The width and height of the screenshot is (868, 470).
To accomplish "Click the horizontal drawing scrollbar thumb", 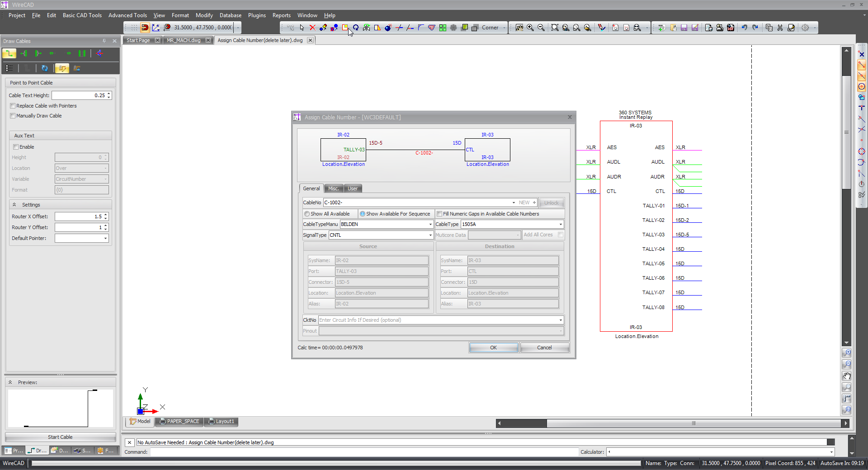I will click(693, 423).
